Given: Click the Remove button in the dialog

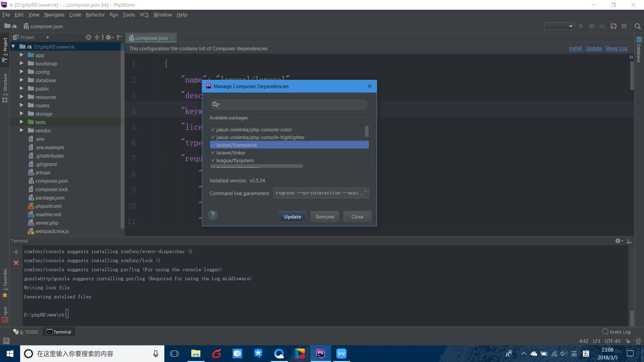Looking at the screenshot, I should 325,217.
